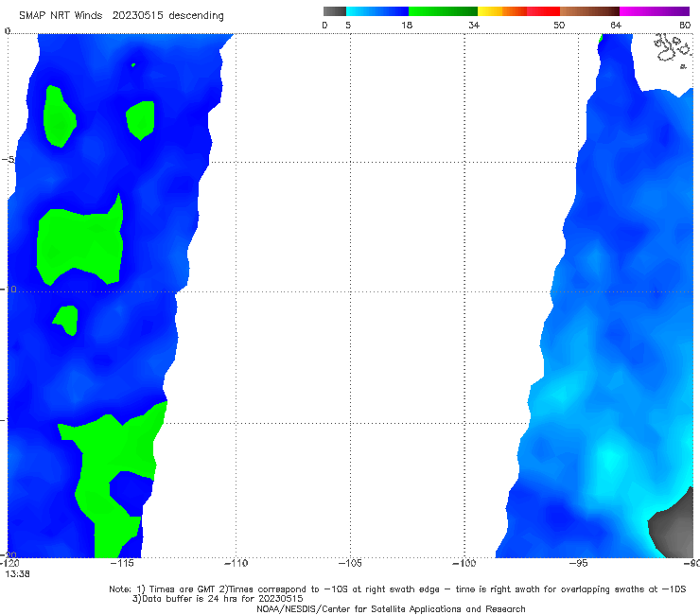The width and height of the screenshot is (700, 615).
Task: Click longitude label -100 on the axis
Action: (x=464, y=563)
